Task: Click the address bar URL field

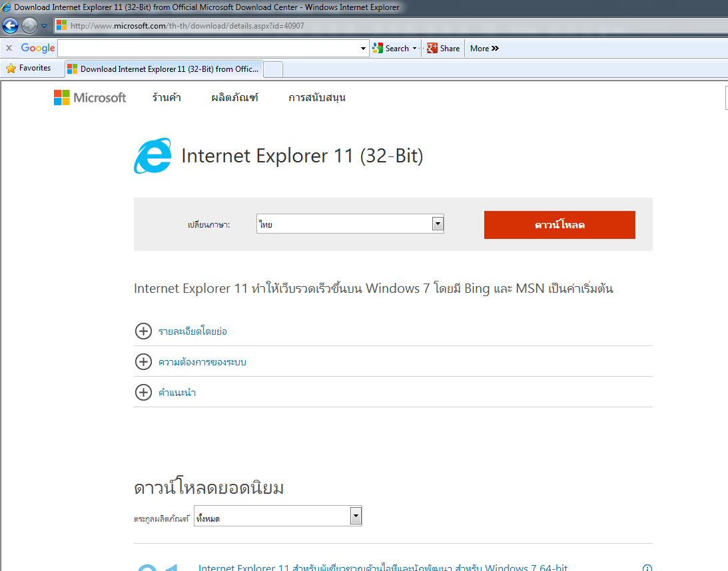Action: pyautogui.click(x=390, y=26)
